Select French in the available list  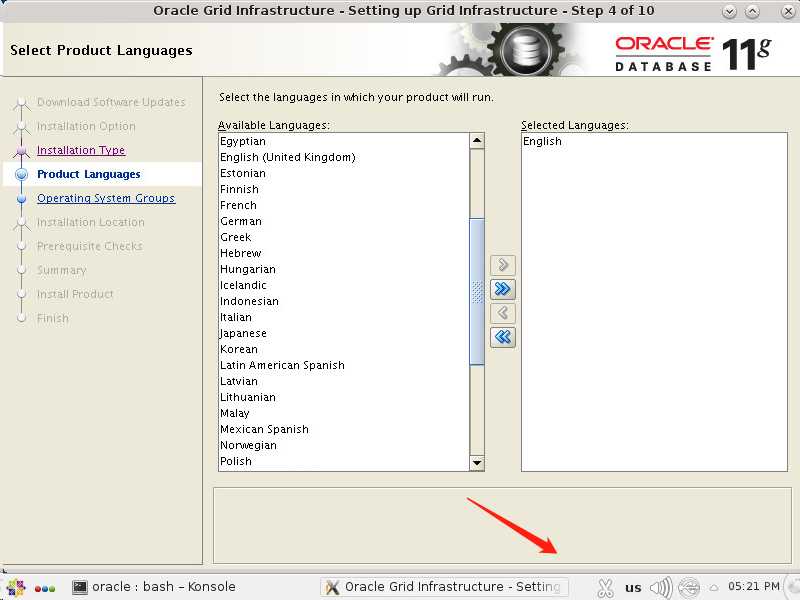point(343,205)
